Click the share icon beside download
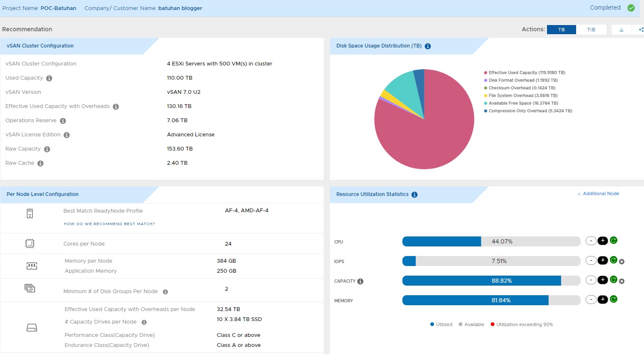644x354 pixels. pos(641,30)
